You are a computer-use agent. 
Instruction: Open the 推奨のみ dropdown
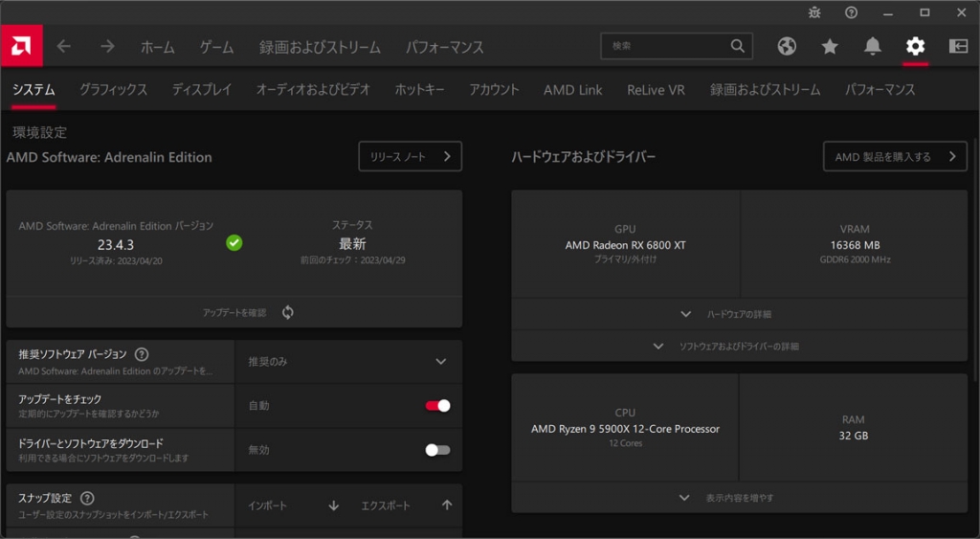coord(348,362)
